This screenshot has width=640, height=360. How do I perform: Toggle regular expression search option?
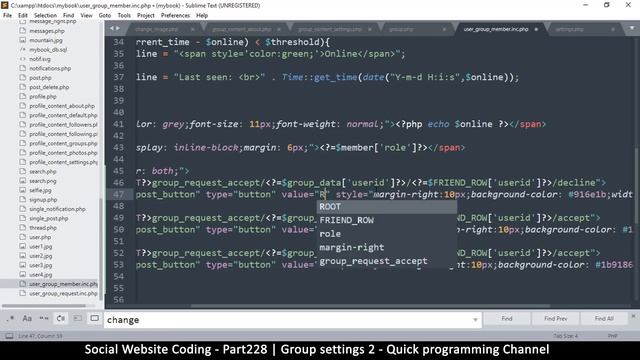pyautogui.click(x=10, y=318)
